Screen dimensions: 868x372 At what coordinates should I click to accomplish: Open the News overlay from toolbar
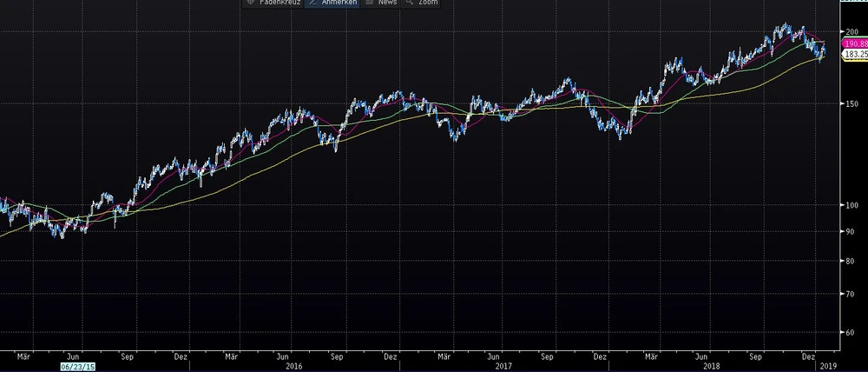(380, 3)
